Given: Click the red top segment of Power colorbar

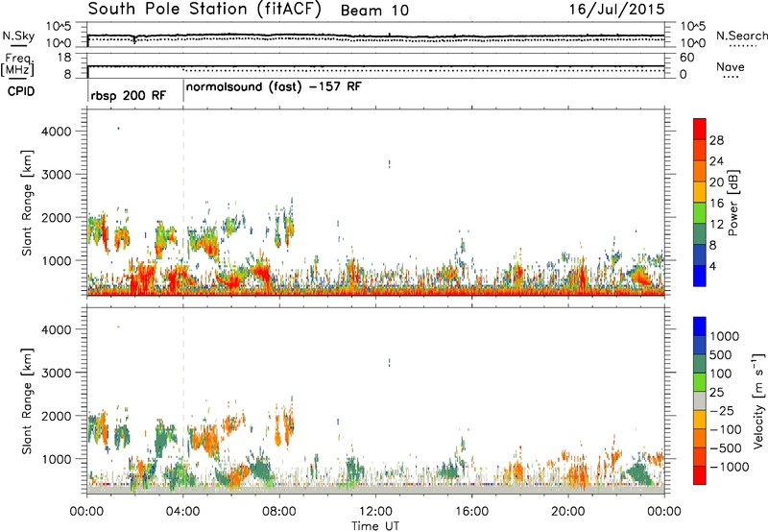Looking at the screenshot, I should (x=700, y=129).
